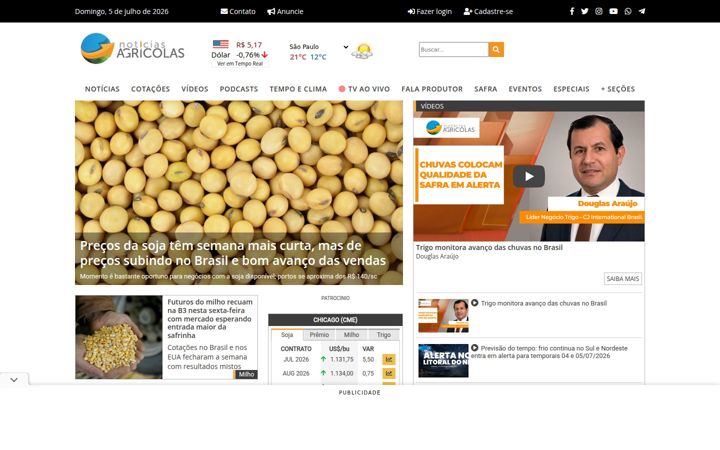Click the Trigo monitora video list thumbnail
This screenshot has width=720, height=450.
click(444, 316)
